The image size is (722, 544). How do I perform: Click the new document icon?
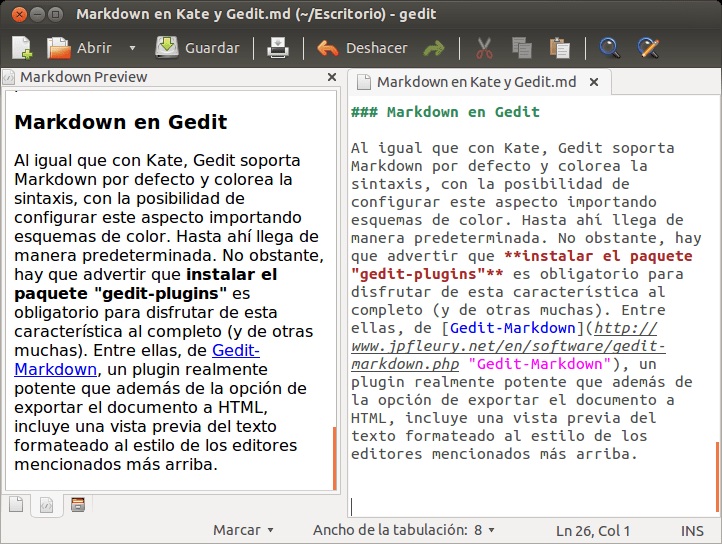point(22,48)
